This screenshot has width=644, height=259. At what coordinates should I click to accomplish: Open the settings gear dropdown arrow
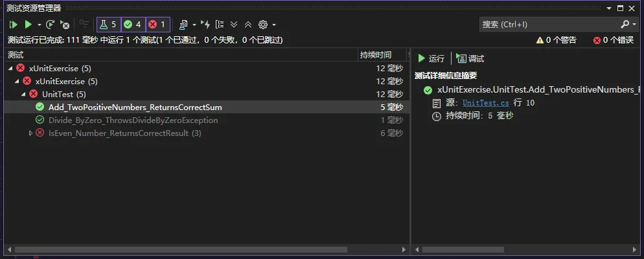click(x=274, y=25)
